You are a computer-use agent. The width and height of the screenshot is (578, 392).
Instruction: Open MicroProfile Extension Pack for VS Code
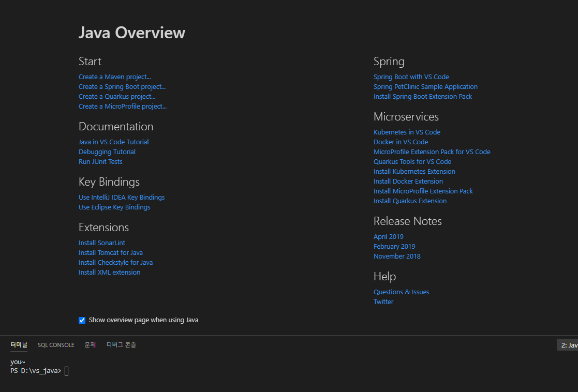pos(432,152)
